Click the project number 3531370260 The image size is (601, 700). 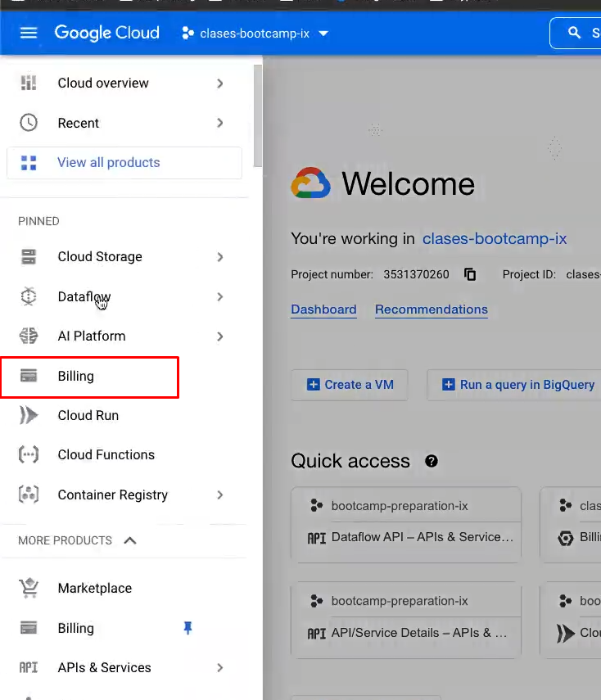(x=416, y=274)
